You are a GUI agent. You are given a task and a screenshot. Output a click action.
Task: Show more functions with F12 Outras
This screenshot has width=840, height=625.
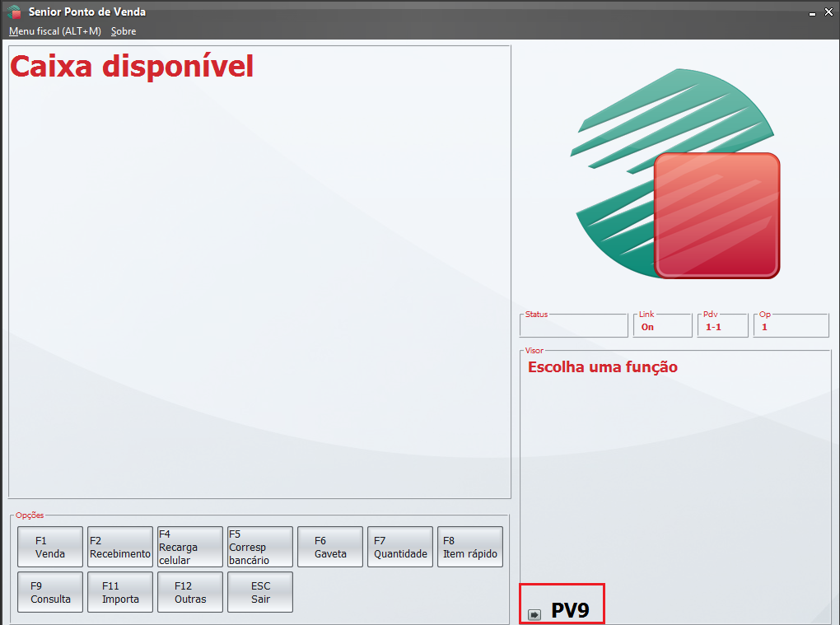point(190,592)
